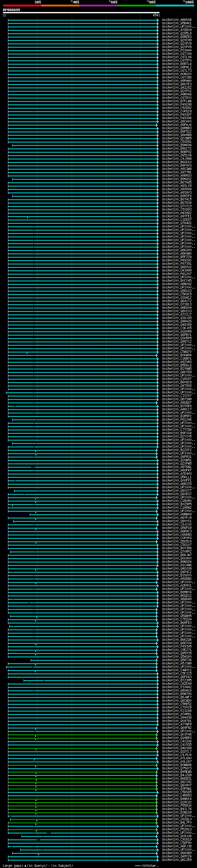
Task: Open hit UniRef100_B9RER3
Action: 177,37
